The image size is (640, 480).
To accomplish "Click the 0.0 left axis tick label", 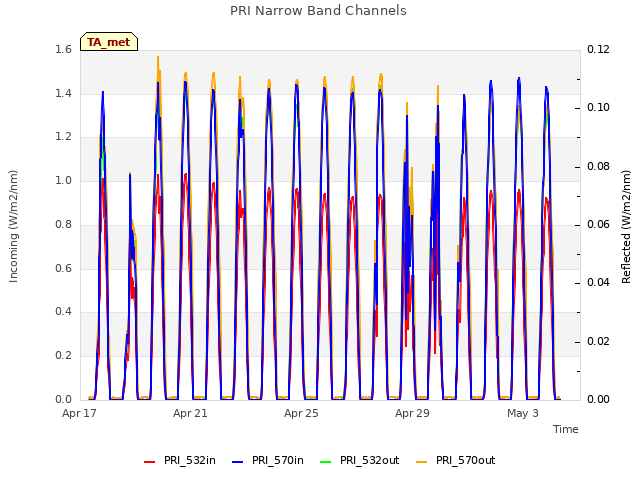I will coord(64,399).
